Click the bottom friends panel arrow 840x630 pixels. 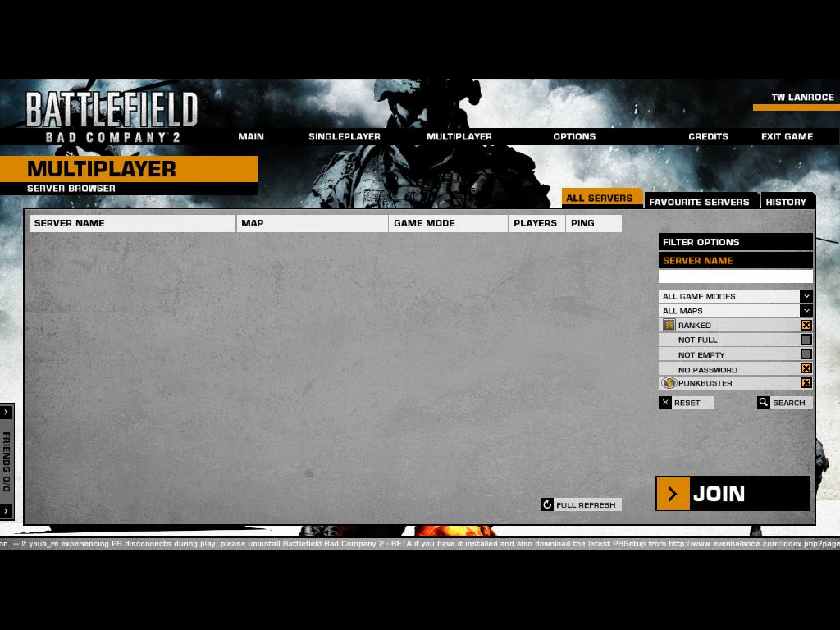click(x=7, y=511)
